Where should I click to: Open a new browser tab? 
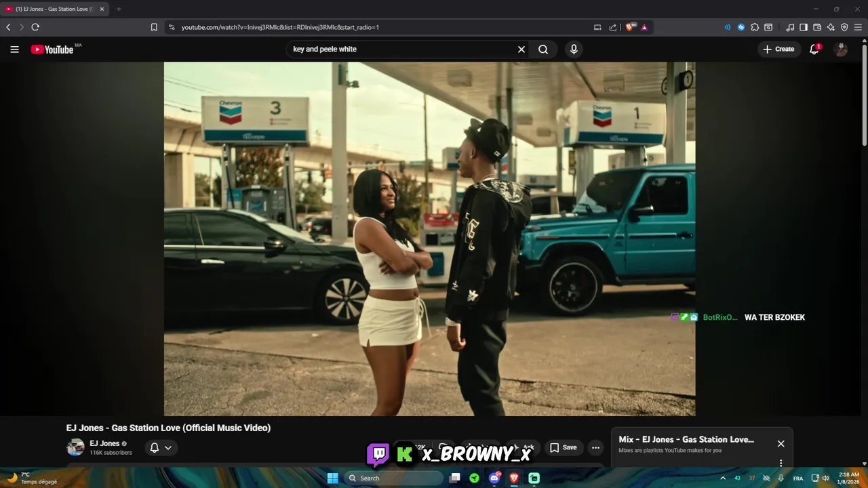[119, 9]
